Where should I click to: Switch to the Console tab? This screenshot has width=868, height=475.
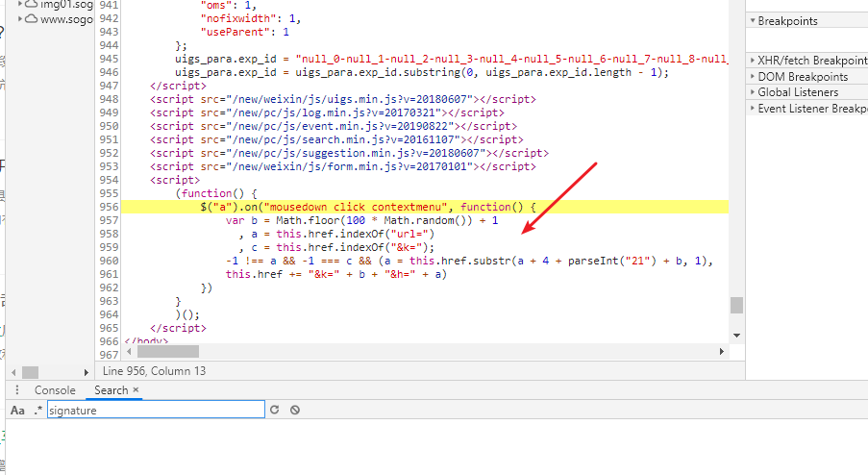coord(55,390)
